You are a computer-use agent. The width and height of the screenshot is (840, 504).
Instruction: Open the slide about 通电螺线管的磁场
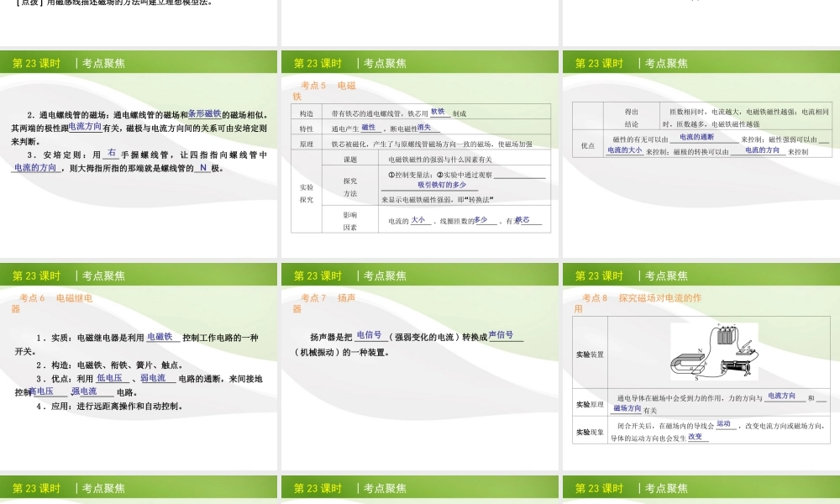coord(139,155)
